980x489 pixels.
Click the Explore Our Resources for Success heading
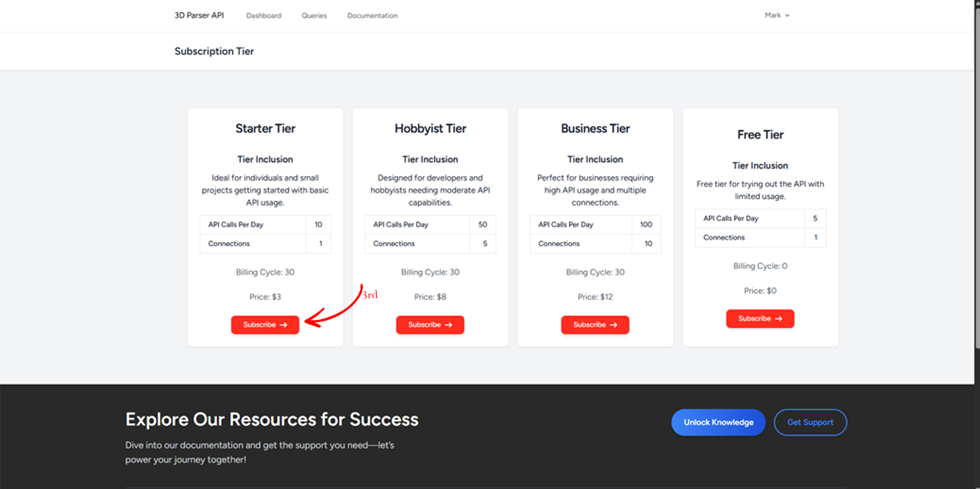pyautogui.click(x=272, y=420)
